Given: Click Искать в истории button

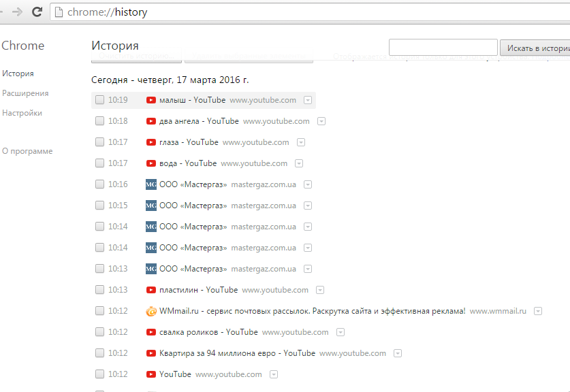Looking at the screenshot, I should (535, 48).
